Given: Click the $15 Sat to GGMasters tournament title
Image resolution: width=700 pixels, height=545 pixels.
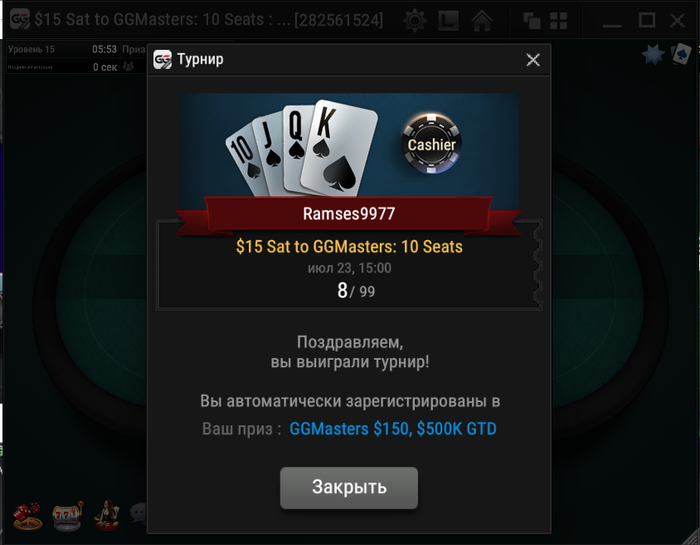Looking at the screenshot, I should click(x=349, y=246).
